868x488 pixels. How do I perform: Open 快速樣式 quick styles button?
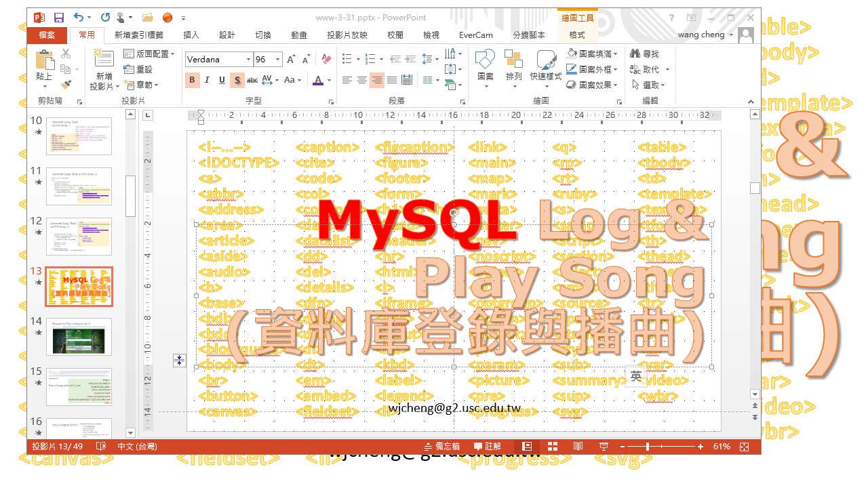pyautogui.click(x=546, y=67)
